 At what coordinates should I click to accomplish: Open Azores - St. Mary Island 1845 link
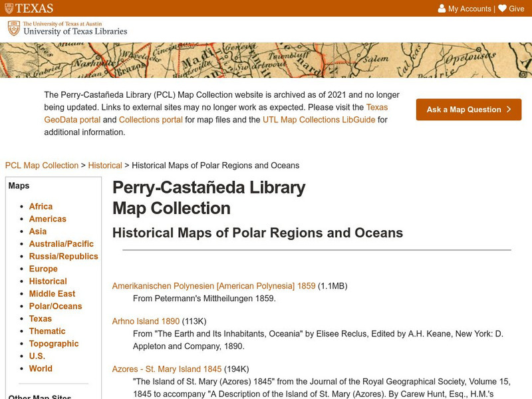(167, 369)
